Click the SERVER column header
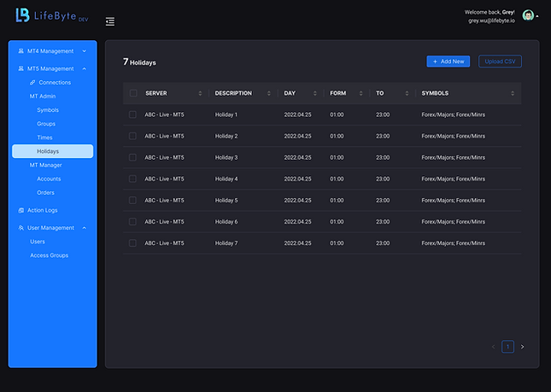Screen dimensions: 551x392 click(156, 93)
